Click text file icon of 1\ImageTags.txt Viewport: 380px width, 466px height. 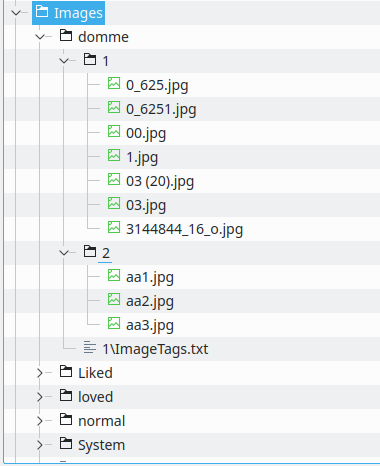[90, 347]
